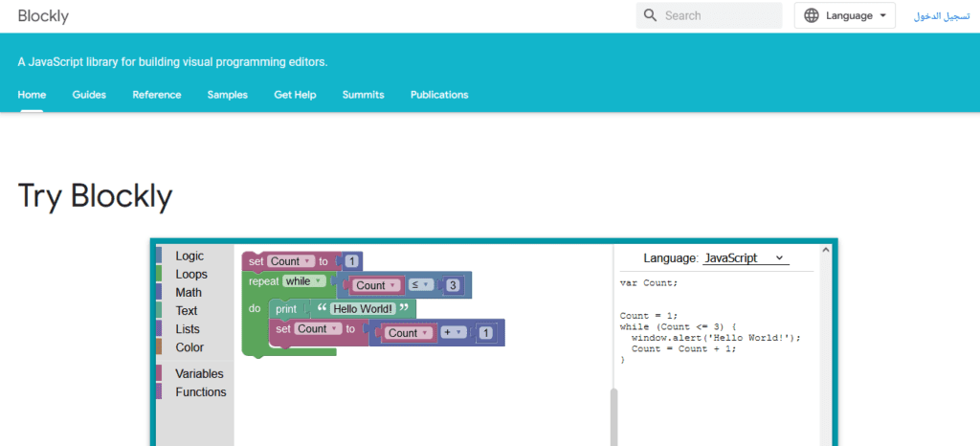Open the header Language dropdown
This screenshot has width=980, height=446.
[x=844, y=15]
